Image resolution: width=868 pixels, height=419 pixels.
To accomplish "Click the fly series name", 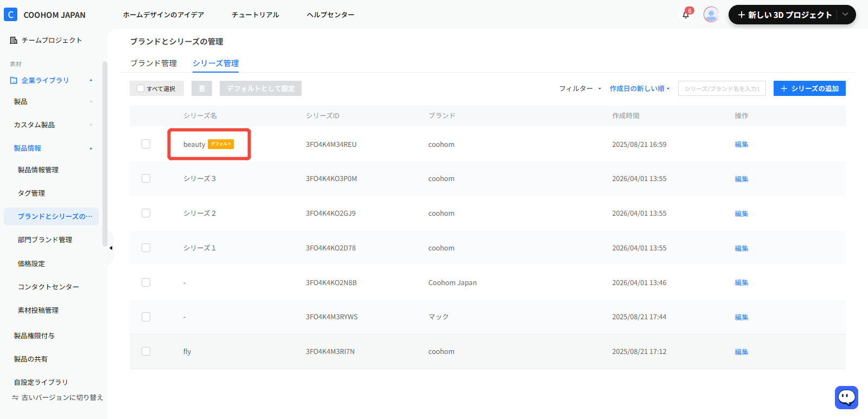I will [x=187, y=351].
